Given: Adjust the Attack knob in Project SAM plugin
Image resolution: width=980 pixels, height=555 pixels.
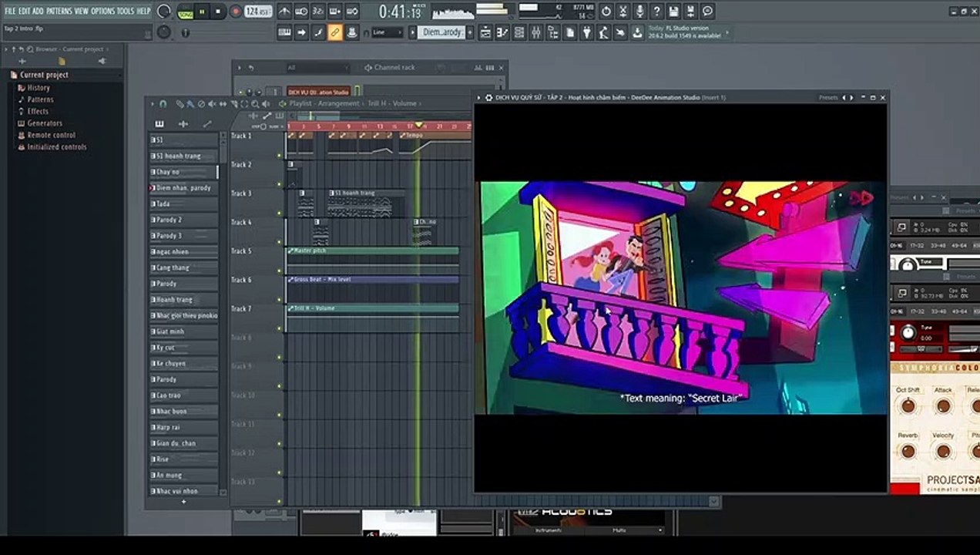Looking at the screenshot, I should 943,405.
